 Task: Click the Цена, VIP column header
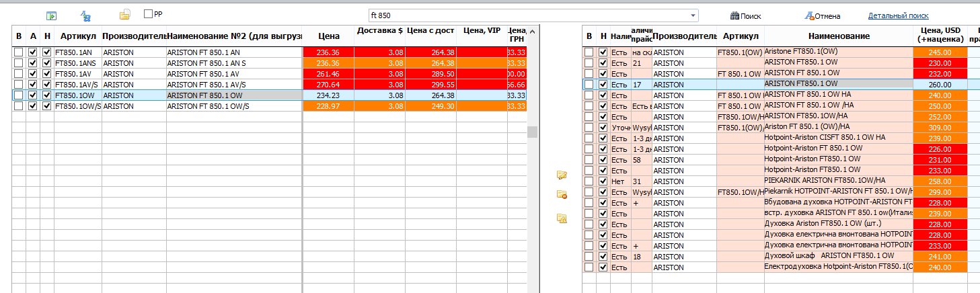tap(482, 31)
